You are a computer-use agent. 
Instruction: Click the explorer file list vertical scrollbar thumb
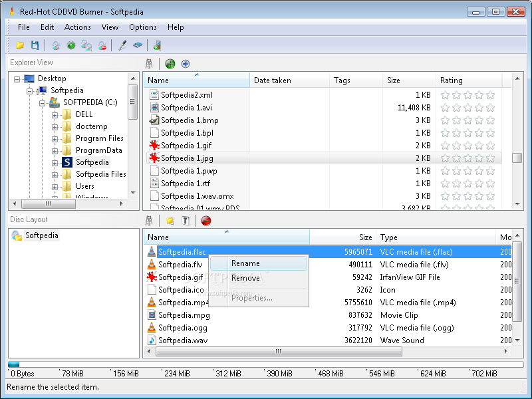click(x=517, y=158)
